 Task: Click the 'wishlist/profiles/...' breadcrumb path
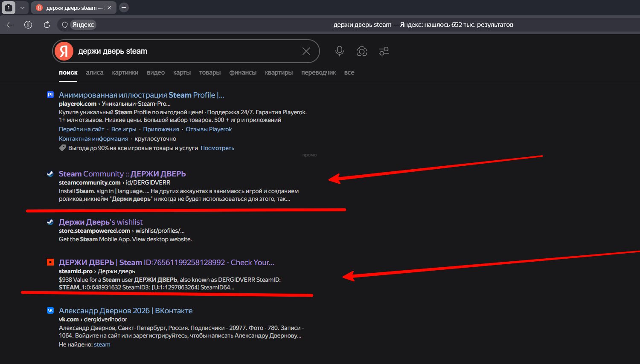click(160, 231)
